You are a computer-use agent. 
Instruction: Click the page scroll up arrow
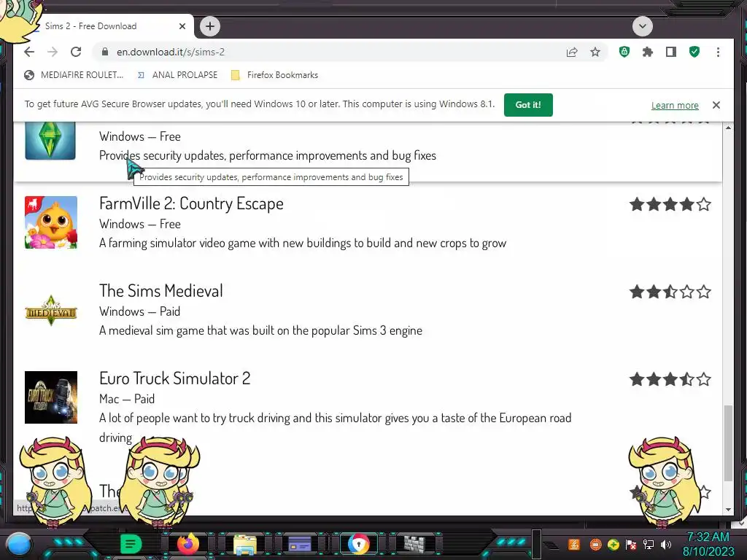pyautogui.click(x=728, y=128)
